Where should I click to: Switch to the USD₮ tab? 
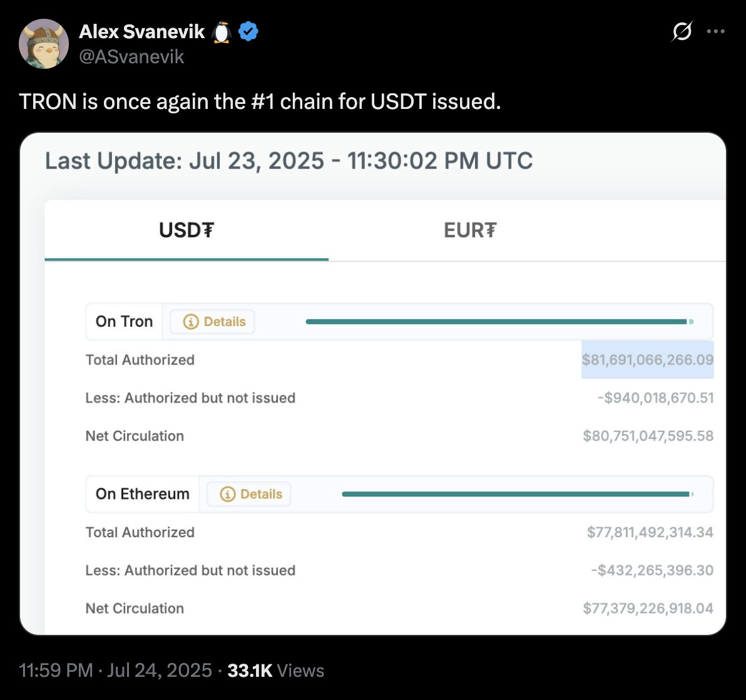186,230
